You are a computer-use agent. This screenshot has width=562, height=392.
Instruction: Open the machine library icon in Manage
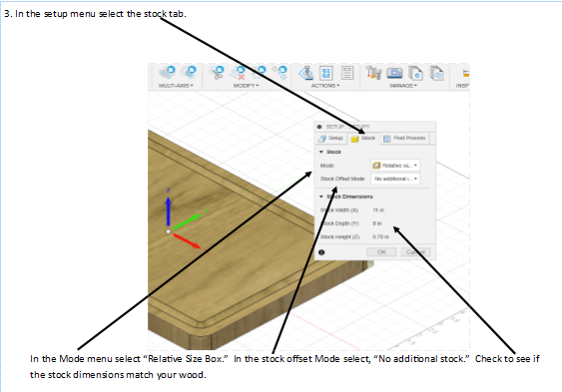point(394,73)
